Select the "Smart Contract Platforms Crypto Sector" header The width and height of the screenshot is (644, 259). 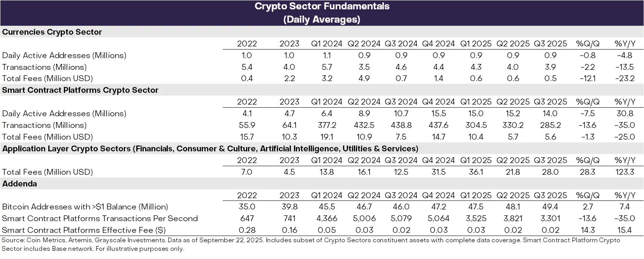(80, 90)
